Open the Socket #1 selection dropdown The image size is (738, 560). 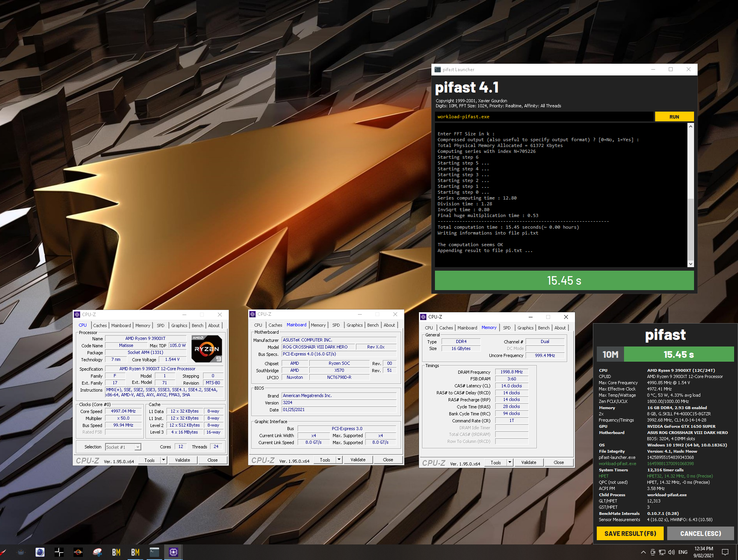[123, 447]
